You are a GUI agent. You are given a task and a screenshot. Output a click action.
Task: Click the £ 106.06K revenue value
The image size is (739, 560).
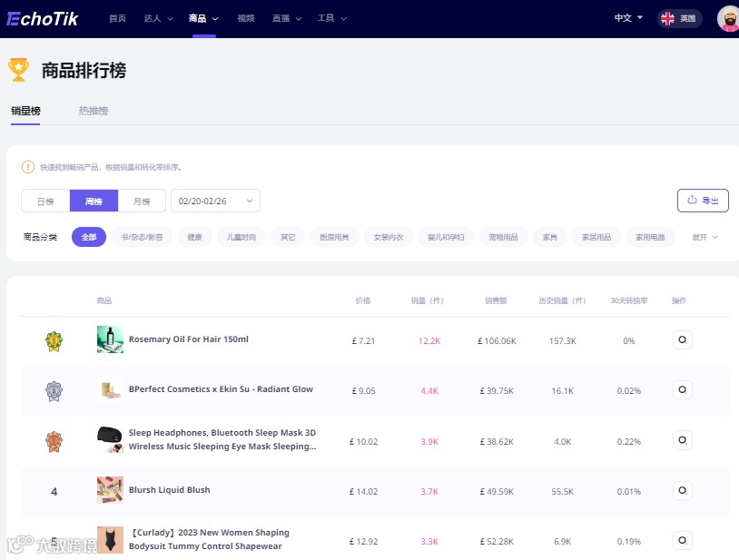(x=497, y=341)
